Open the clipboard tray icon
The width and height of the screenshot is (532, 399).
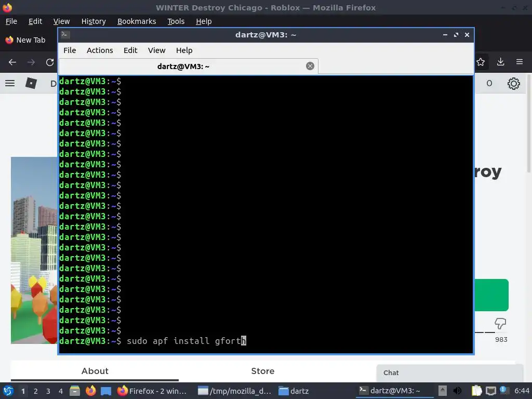pyautogui.click(x=477, y=391)
